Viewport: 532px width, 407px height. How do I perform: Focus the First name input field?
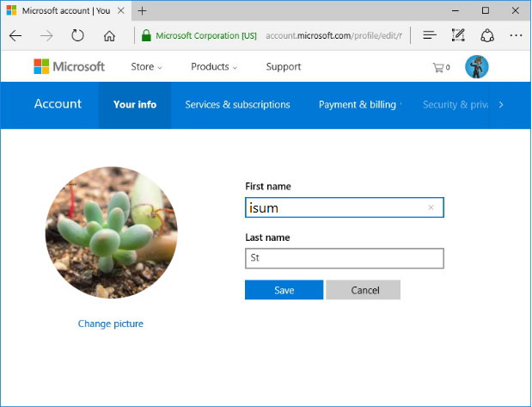coord(345,207)
